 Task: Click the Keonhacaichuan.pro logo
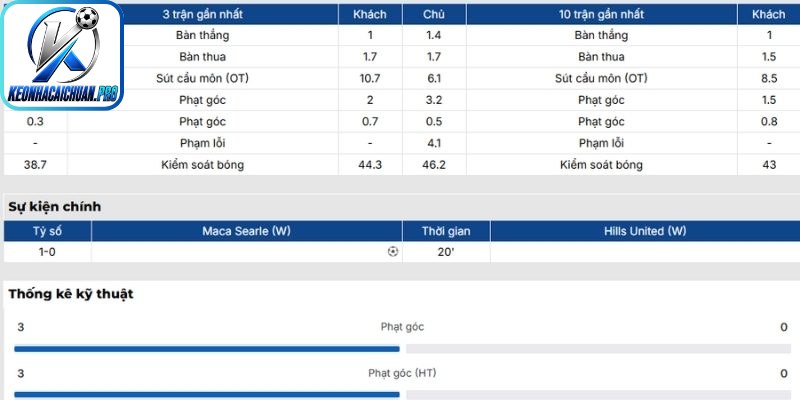click(x=62, y=55)
